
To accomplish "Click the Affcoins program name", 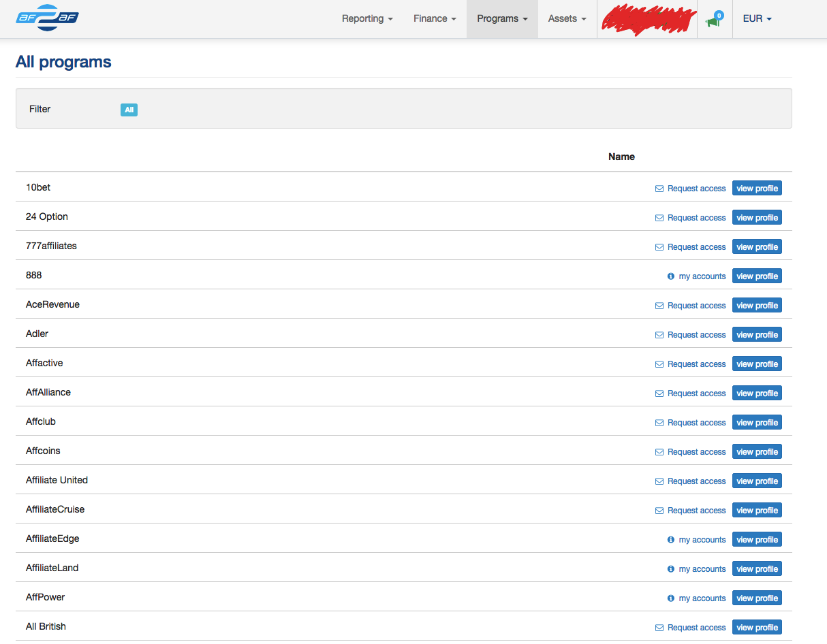I will coord(43,451).
